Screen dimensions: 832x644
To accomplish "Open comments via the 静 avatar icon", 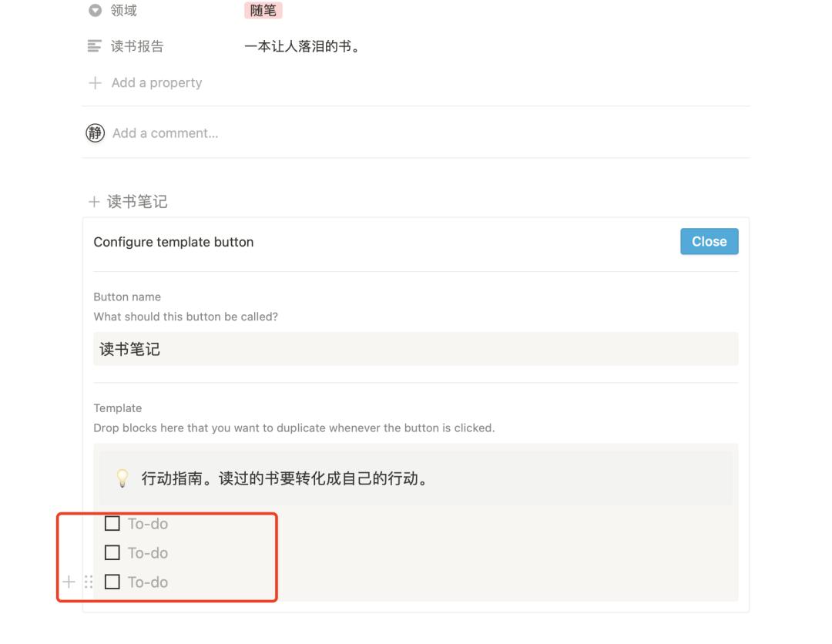I will click(x=94, y=132).
